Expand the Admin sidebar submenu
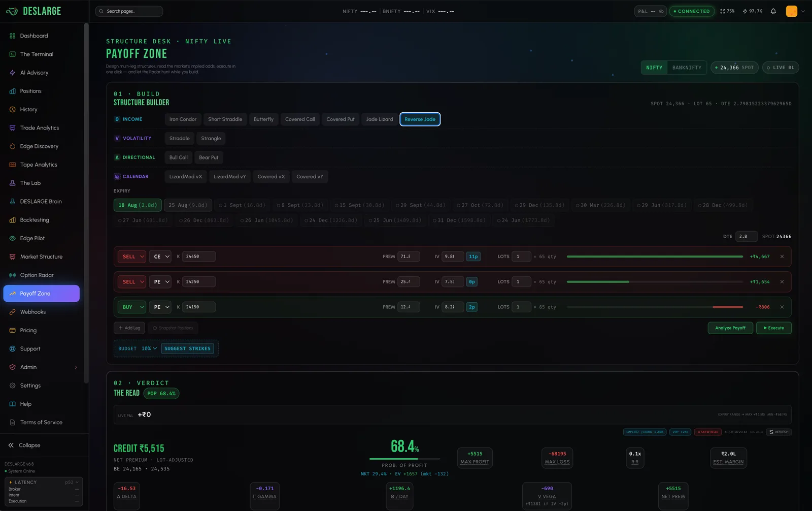812x511 pixels. click(x=76, y=367)
